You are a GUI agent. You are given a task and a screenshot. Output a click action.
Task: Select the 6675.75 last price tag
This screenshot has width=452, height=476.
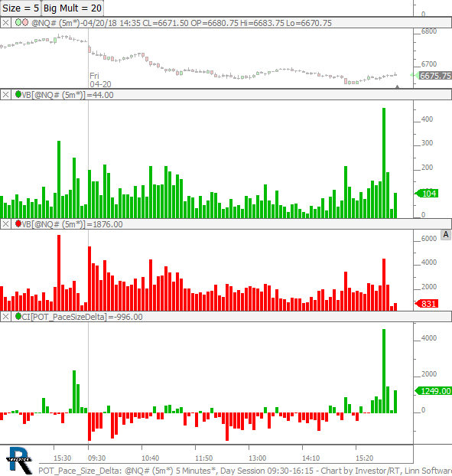point(433,76)
